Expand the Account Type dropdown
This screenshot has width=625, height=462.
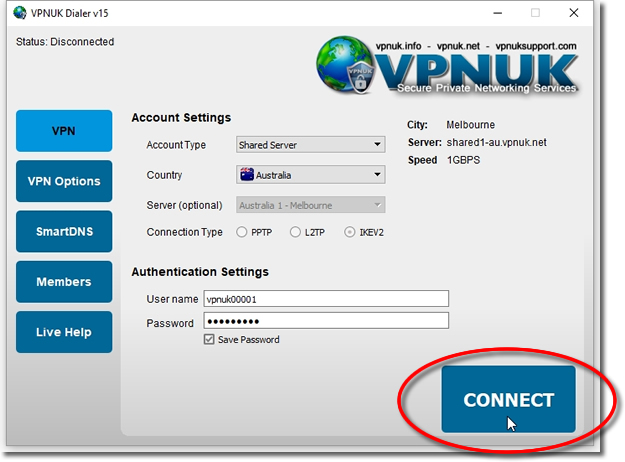tap(311, 145)
